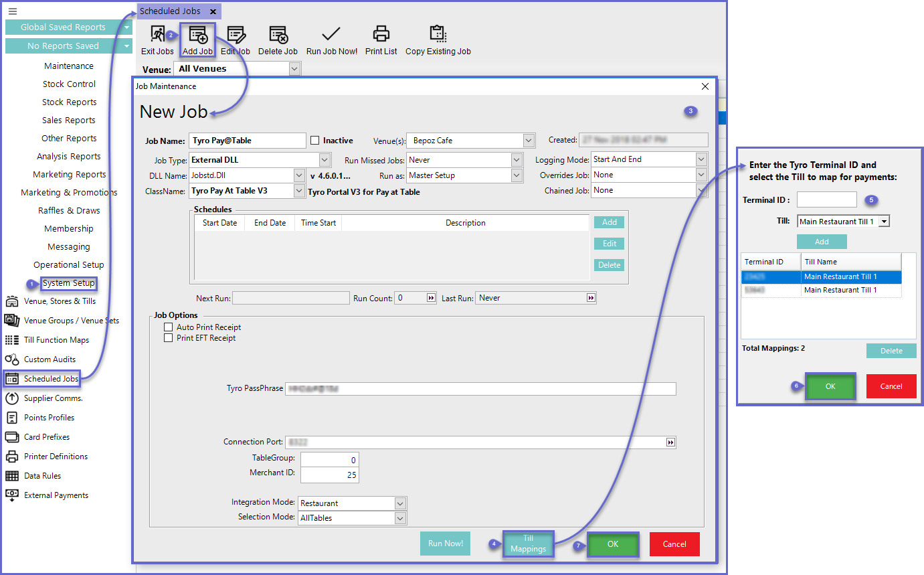924x575 pixels.
Task: Open the Job Type dropdown
Action: point(325,160)
